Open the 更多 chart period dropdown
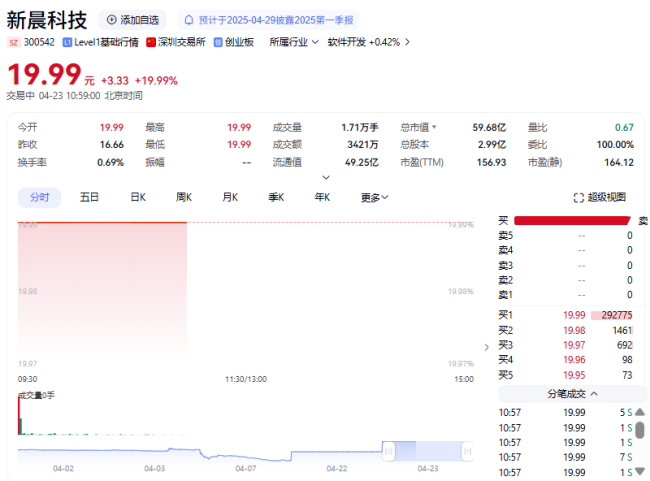650x481 pixels. (375, 198)
